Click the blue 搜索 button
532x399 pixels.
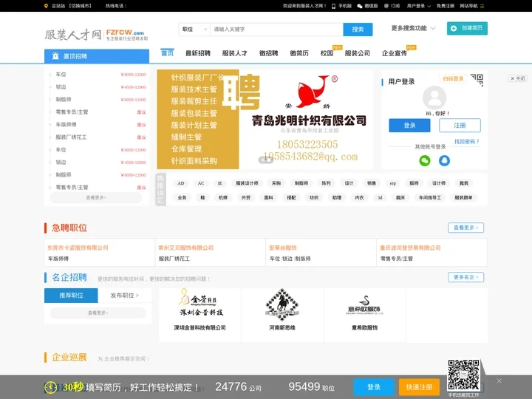(358, 30)
